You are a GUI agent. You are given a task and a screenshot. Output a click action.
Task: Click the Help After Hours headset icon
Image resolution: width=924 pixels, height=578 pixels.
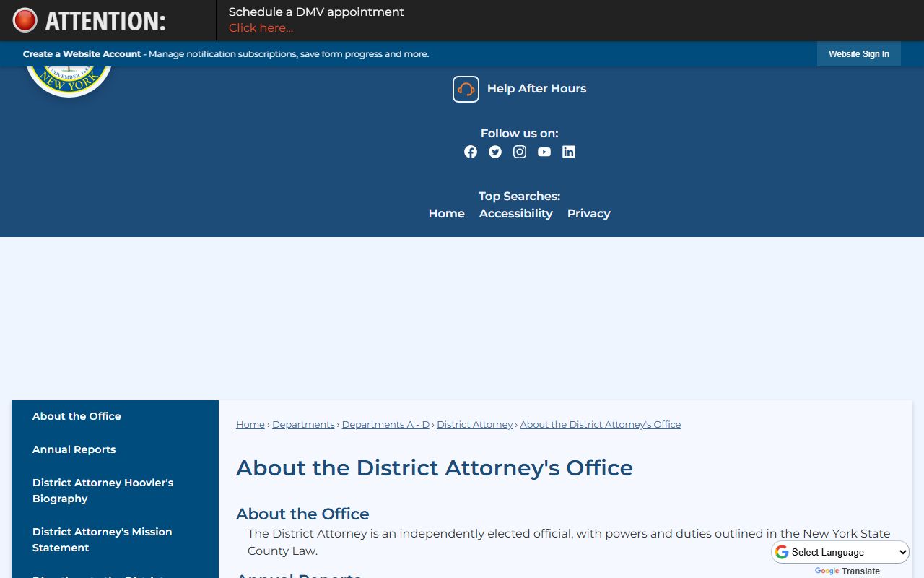point(466,89)
